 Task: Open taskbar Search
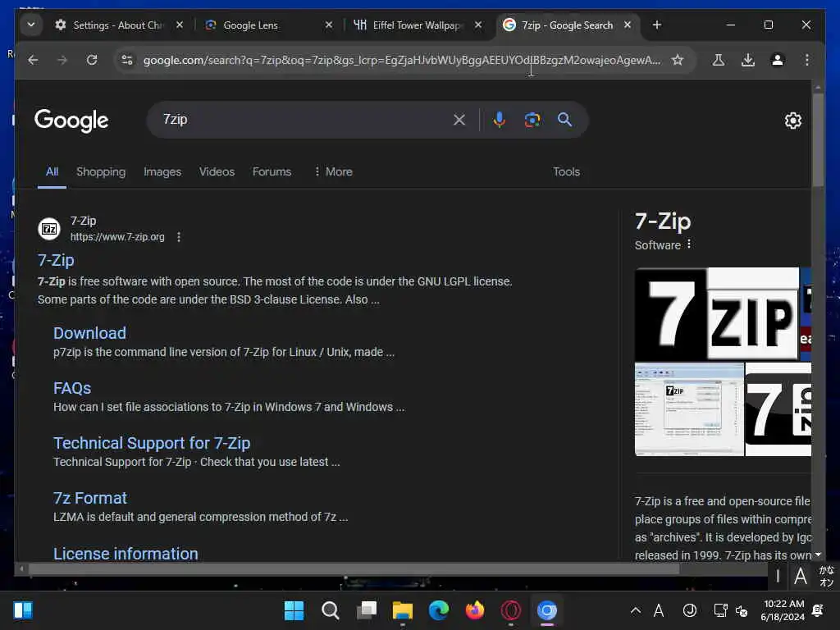tap(330, 610)
